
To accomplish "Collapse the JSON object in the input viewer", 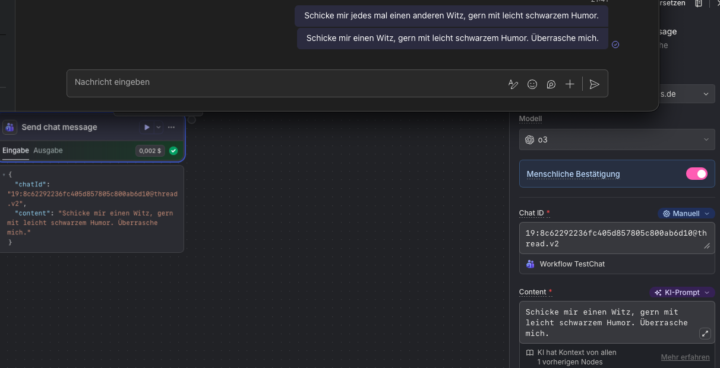I will pyautogui.click(x=4, y=175).
